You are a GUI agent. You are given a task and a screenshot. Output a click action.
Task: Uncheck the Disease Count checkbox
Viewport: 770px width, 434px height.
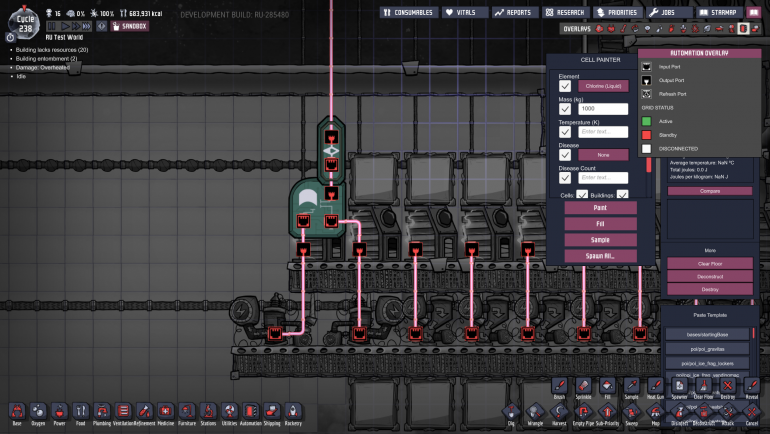tap(565, 178)
